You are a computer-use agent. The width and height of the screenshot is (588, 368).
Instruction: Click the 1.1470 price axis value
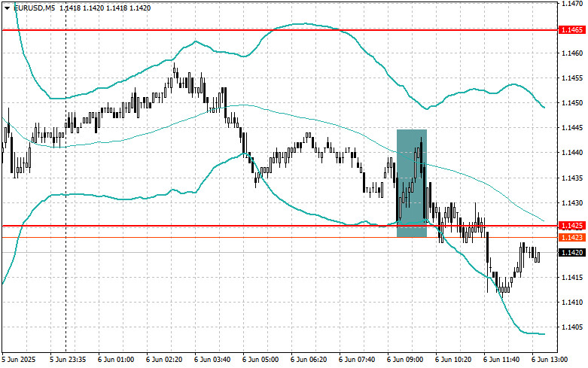click(572, 3)
